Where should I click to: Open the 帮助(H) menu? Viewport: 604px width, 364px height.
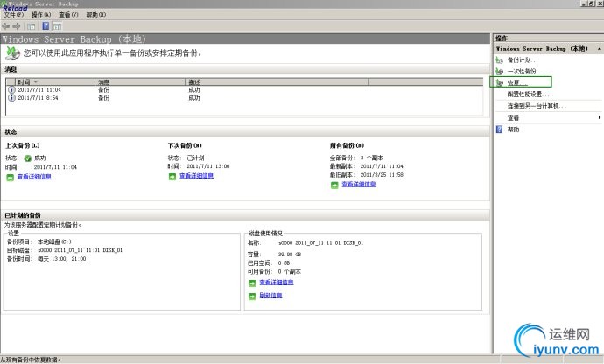point(96,15)
